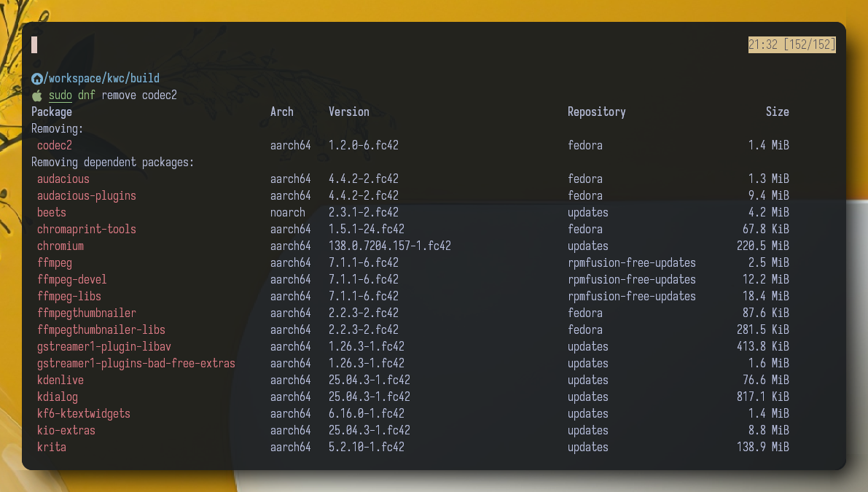Click the 413.8 KiB size value
This screenshot has width=868, height=492.
pos(763,346)
